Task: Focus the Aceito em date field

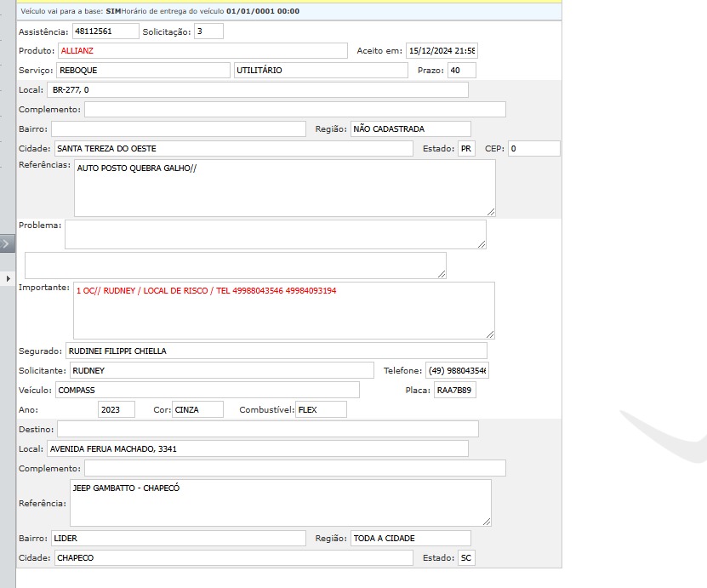Action: [442, 51]
